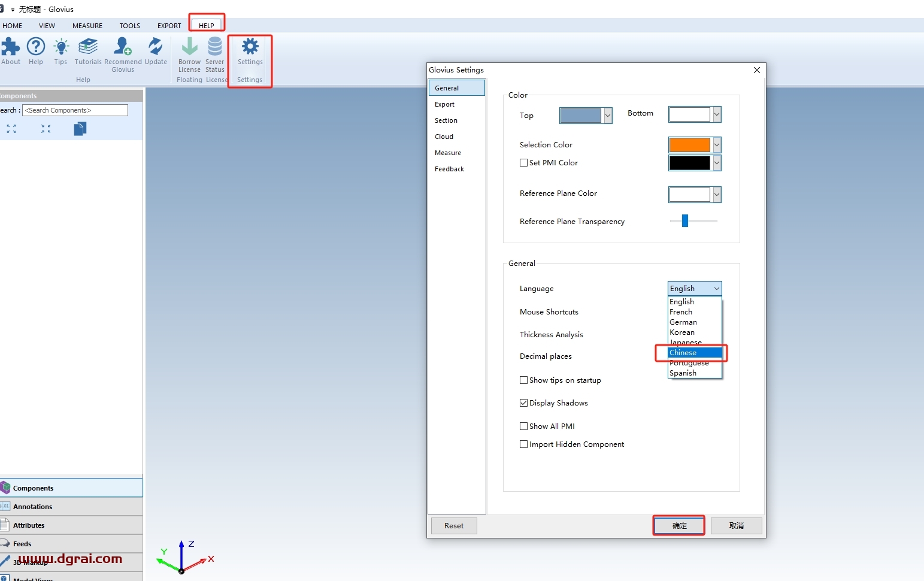Click the orange Selection Color swatch
The image size is (924, 581).
pos(689,145)
